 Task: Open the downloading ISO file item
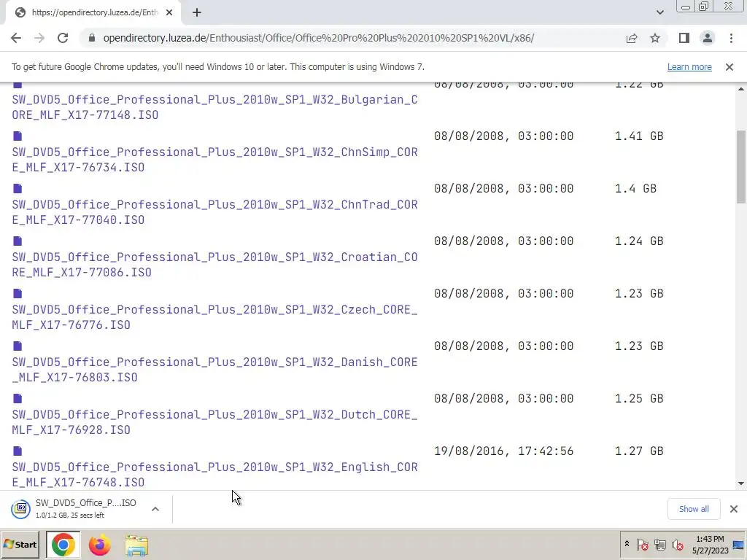click(86, 508)
